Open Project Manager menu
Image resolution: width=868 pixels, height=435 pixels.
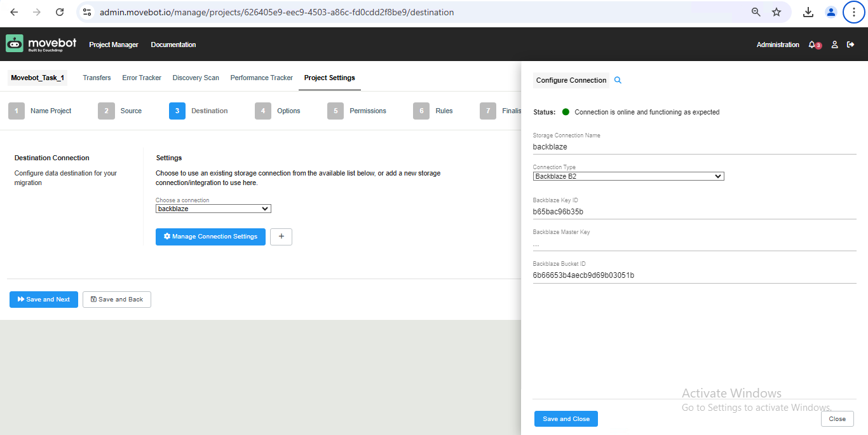[x=114, y=45]
